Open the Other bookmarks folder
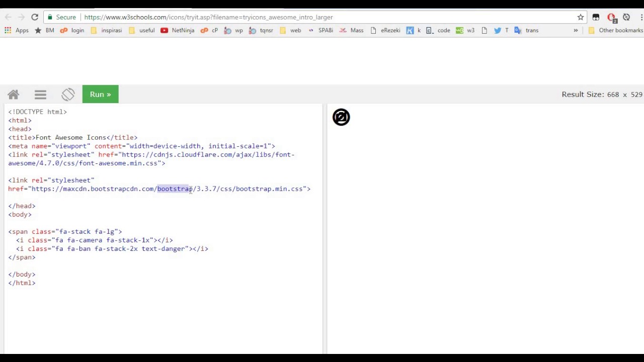Image resolution: width=644 pixels, height=362 pixels. pyautogui.click(x=615, y=30)
